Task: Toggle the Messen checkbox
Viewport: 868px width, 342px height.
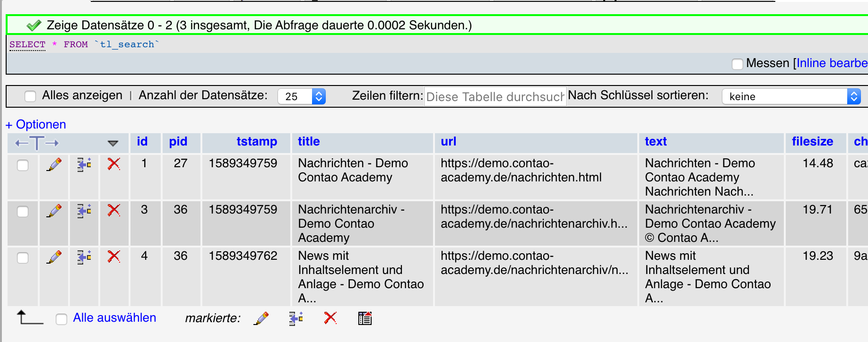Action: [738, 64]
